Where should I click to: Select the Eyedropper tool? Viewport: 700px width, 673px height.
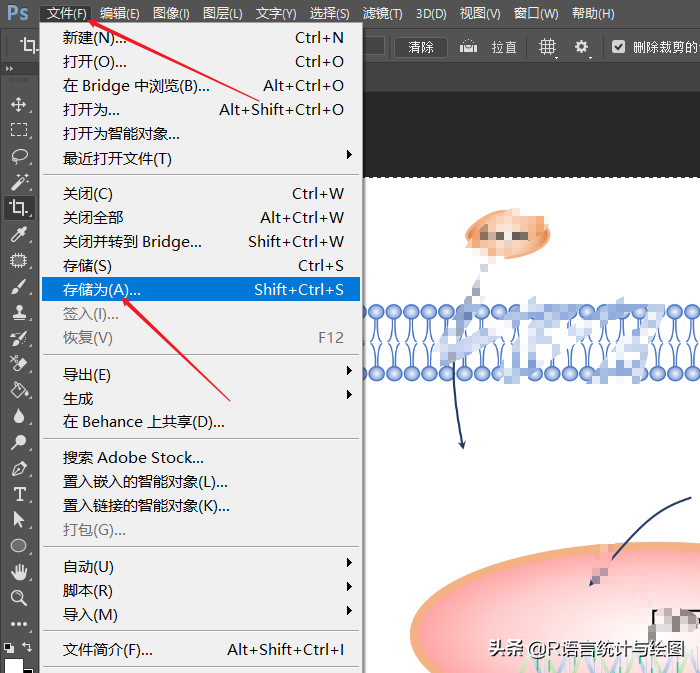(x=19, y=234)
